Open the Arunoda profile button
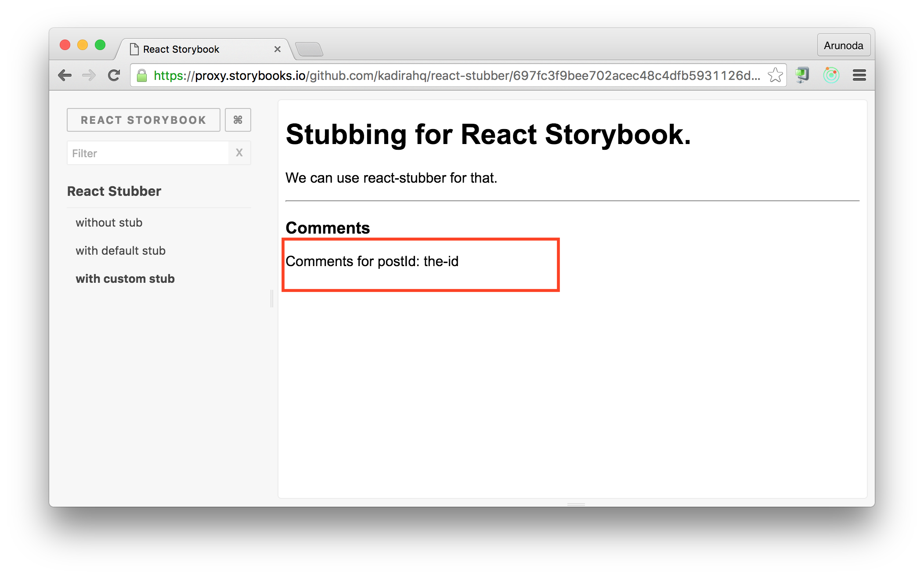Image resolution: width=924 pixels, height=577 pixels. click(843, 45)
